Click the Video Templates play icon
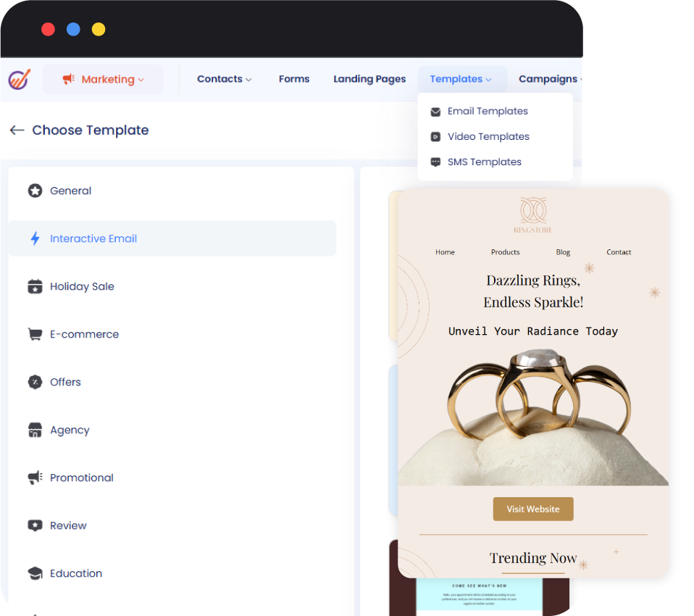 click(x=435, y=136)
